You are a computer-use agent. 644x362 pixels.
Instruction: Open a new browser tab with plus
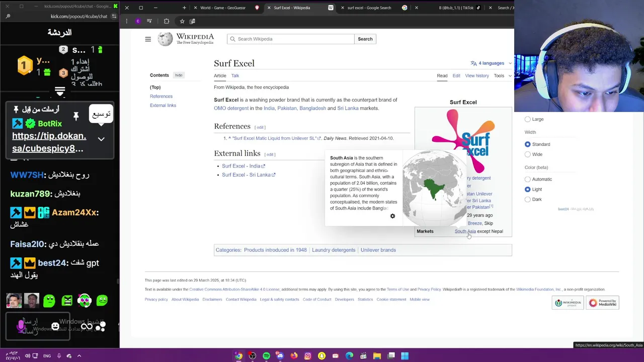pyautogui.click(x=184, y=8)
